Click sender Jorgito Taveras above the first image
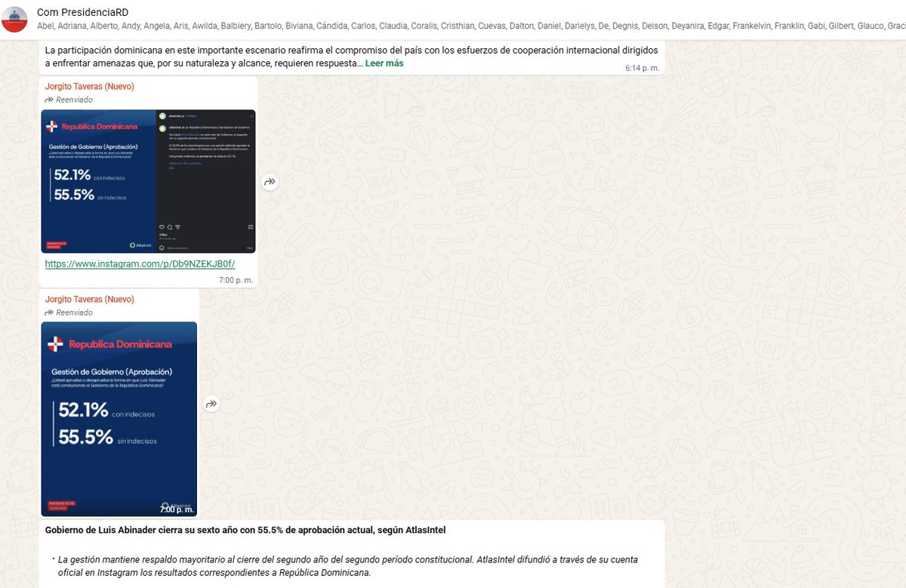Screen dimensions: 906x588 pos(89,87)
